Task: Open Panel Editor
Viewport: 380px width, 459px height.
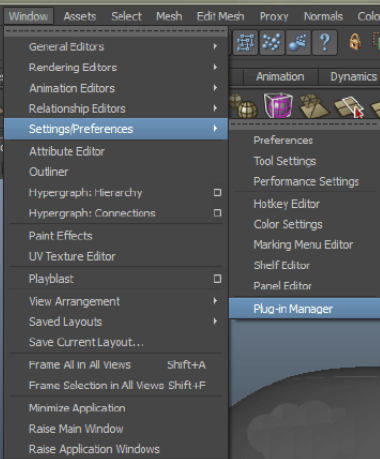Action: (304, 286)
